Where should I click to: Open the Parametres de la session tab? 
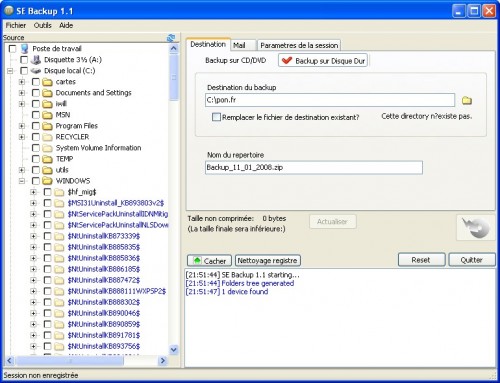pyautogui.click(x=299, y=45)
